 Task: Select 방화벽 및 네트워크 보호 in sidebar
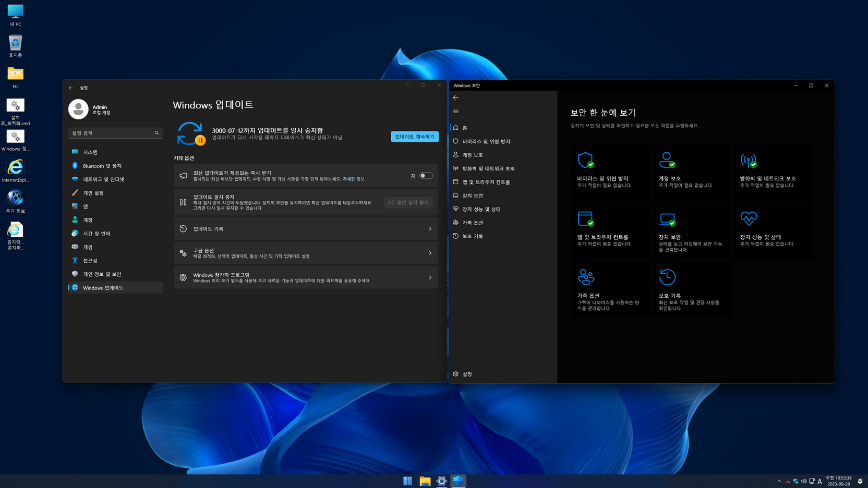coord(503,168)
